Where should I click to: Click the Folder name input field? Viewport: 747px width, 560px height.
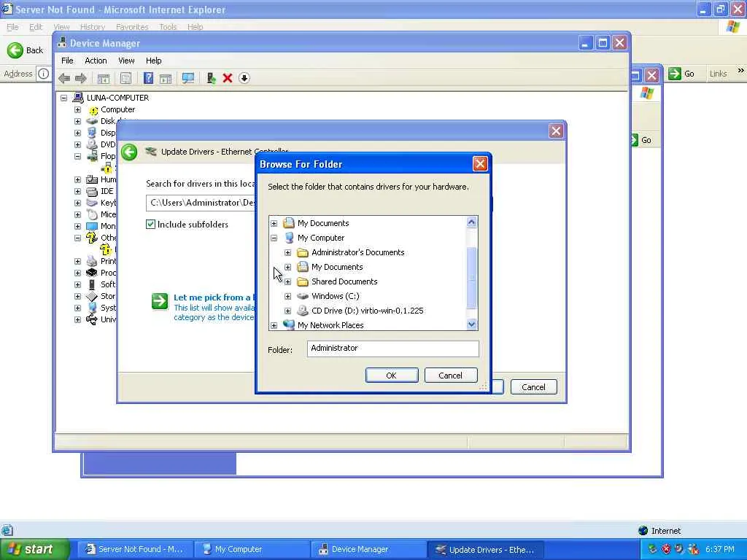(392, 349)
